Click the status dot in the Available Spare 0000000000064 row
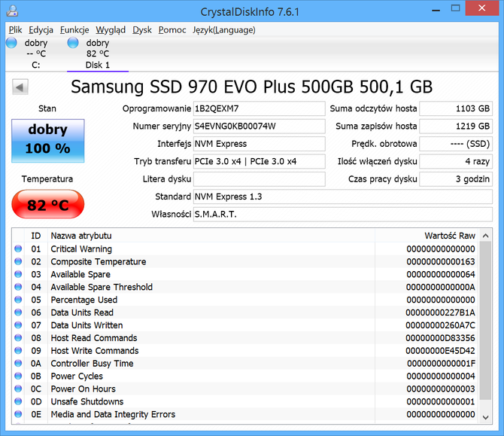Image resolution: width=504 pixels, height=436 pixels. click(x=18, y=274)
